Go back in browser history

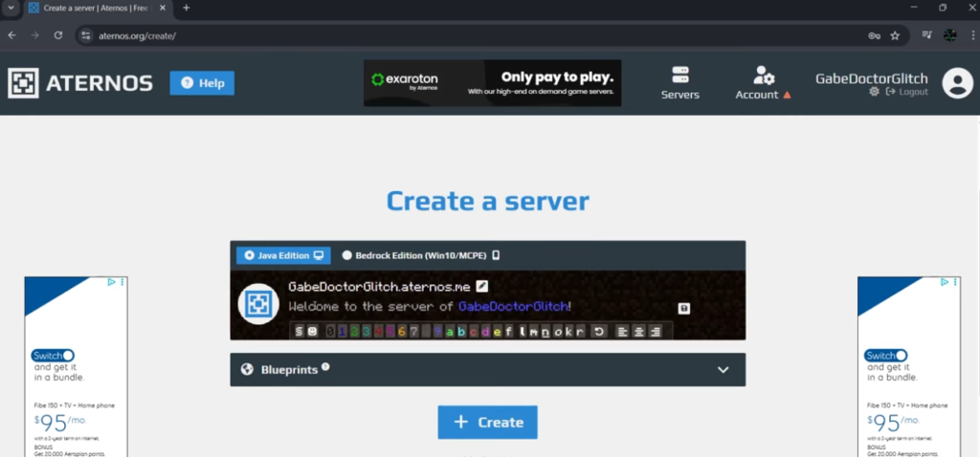(11, 35)
